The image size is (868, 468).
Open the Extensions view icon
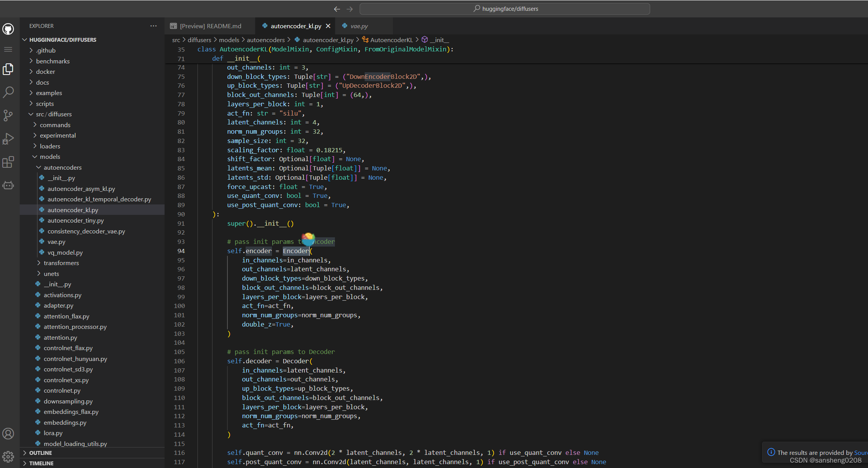8,162
